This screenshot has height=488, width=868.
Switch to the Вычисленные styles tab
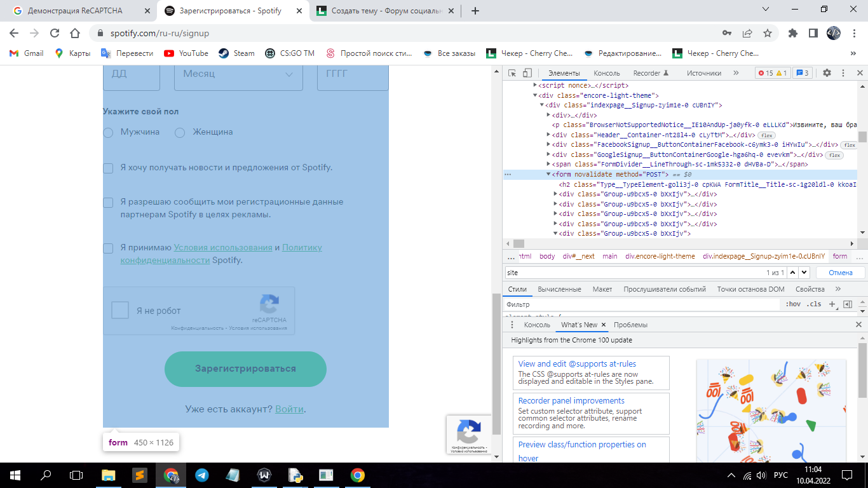pyautogui.click(x=559, y=289)
